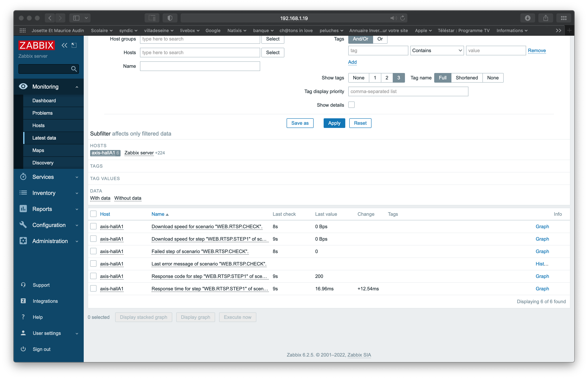
Task: Open the Scolaire bookmarks folder dropdown
Action: 102,30
